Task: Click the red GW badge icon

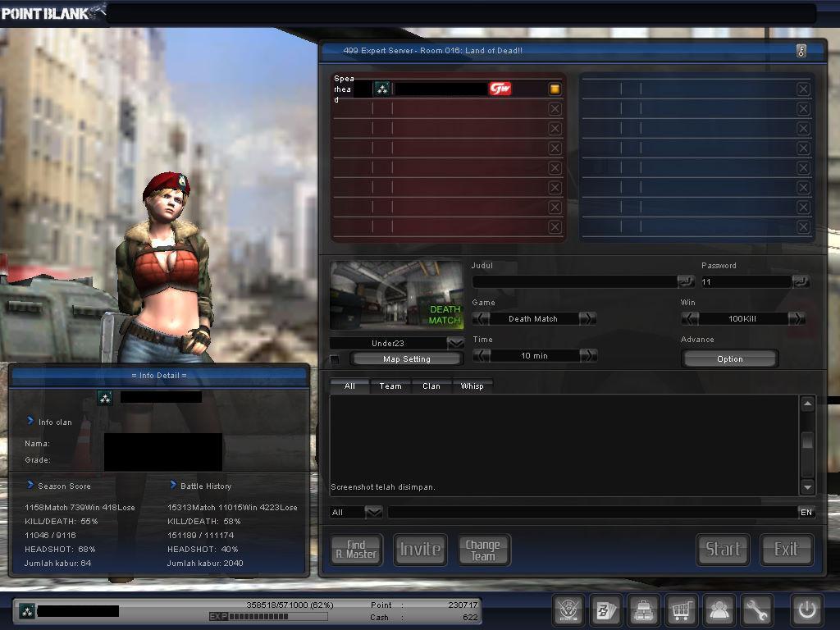Action: point(500,89)
